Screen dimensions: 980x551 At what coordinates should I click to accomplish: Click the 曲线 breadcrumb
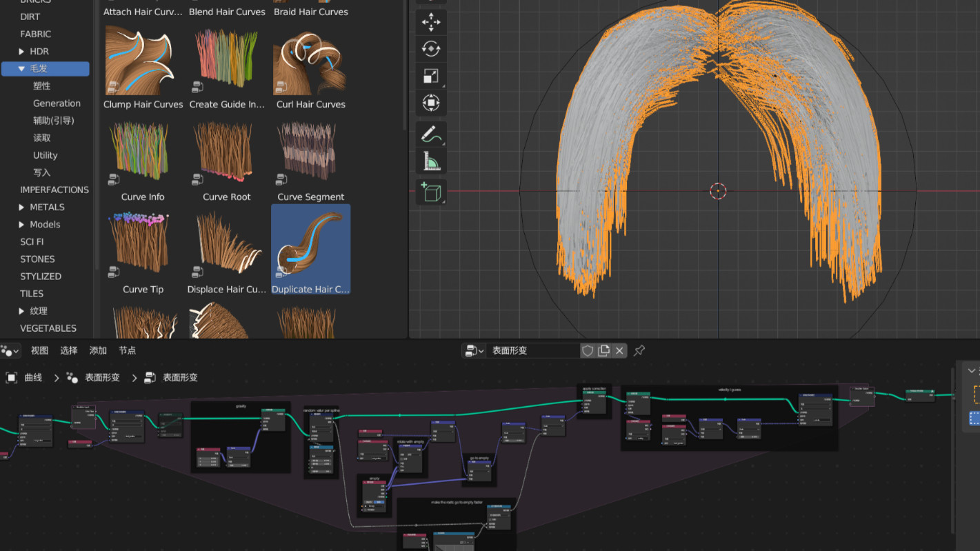pos(33,377)
